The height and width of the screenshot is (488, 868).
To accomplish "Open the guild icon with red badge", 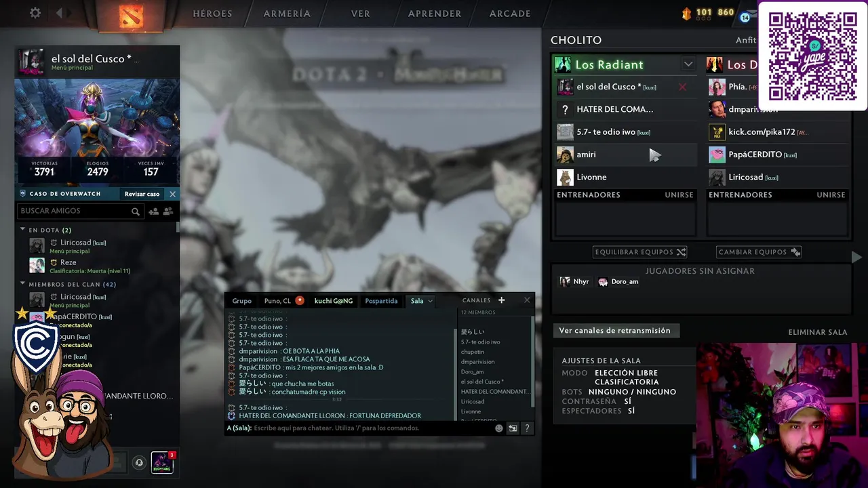I will pyautogui.click(x=162, y=462).
